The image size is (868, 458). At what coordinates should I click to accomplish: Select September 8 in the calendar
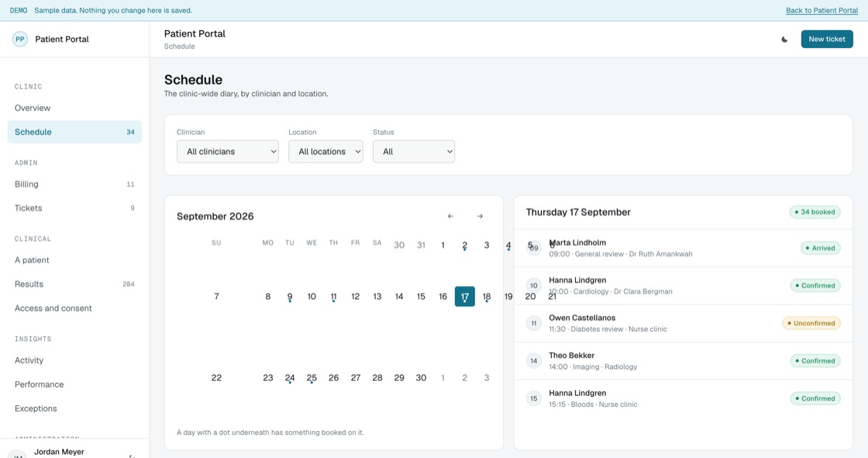click(268, 296)
